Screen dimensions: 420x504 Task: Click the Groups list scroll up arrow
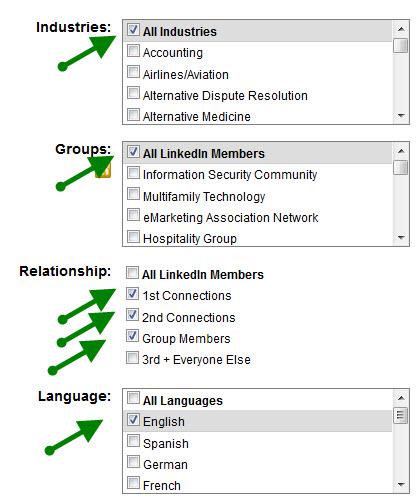tap(401, 151)
